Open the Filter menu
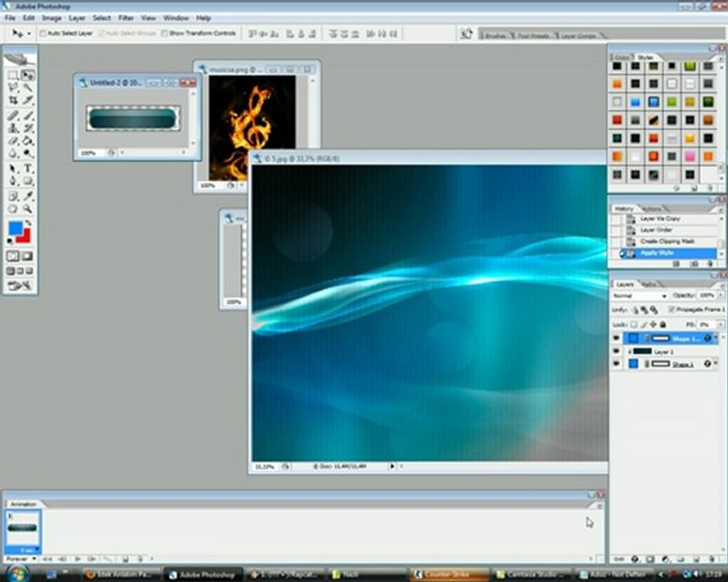The image size is (728, 582). pos(126,17)
